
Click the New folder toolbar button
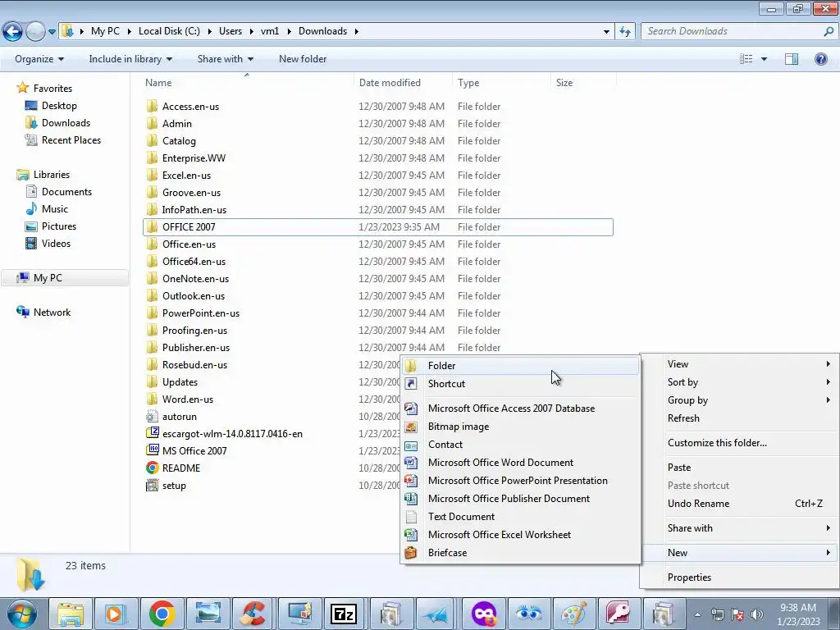[303, 59]
